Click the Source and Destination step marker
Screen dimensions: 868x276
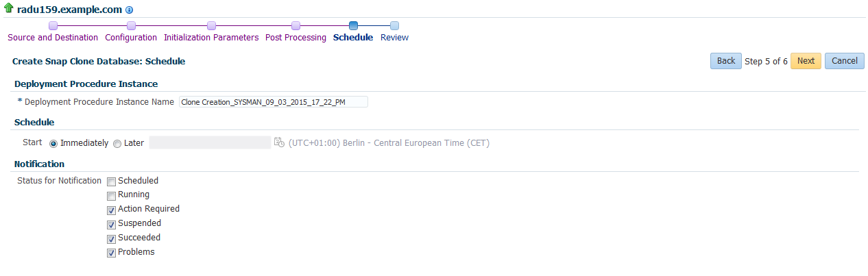pyautogui.click(x=53, y=26)
